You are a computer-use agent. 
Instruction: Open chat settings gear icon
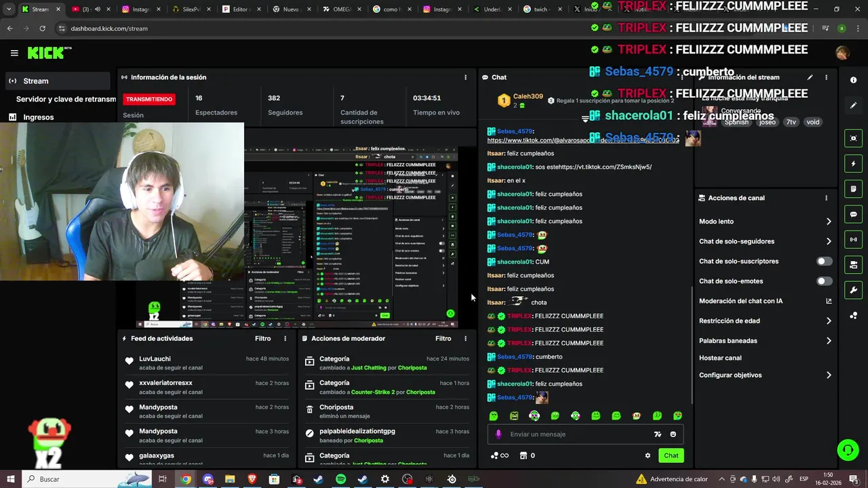point(648,455)
